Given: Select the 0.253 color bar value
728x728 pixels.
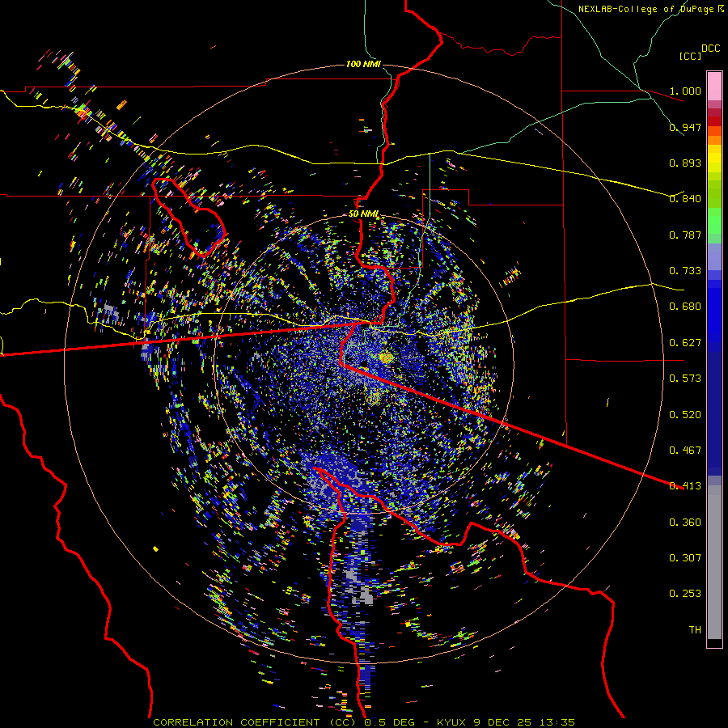Looking at the screenshot, I should pyautogui.click(x=685, y=594).
